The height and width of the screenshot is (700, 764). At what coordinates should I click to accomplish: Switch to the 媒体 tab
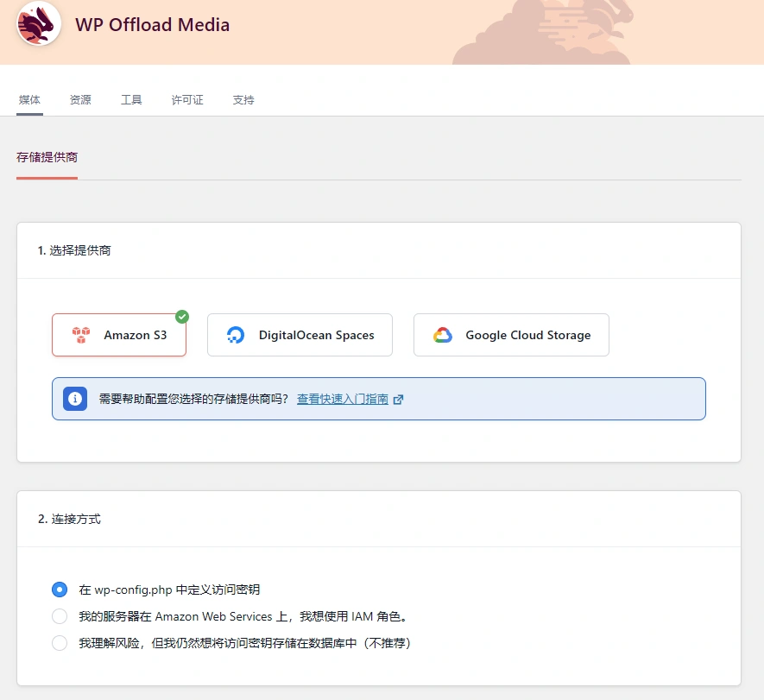coord(29,99)
